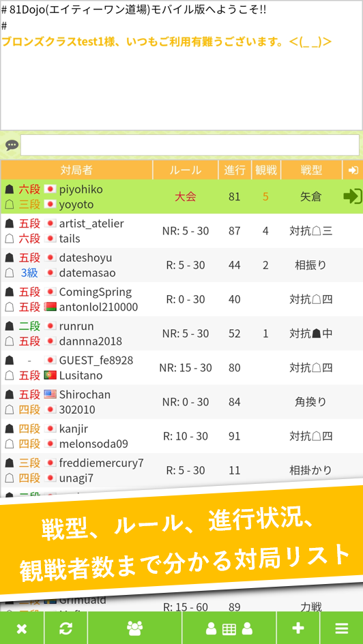Image resolution: width=363 pixels, height=644 pixels.
Task: Sort by 戦型 column header
Action: [x=311, y=170]
